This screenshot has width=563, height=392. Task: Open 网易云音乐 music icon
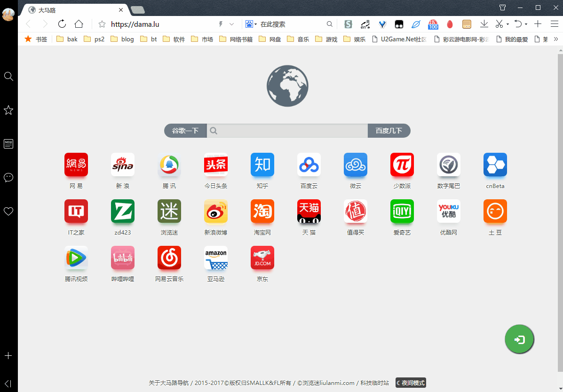point(169,258)
